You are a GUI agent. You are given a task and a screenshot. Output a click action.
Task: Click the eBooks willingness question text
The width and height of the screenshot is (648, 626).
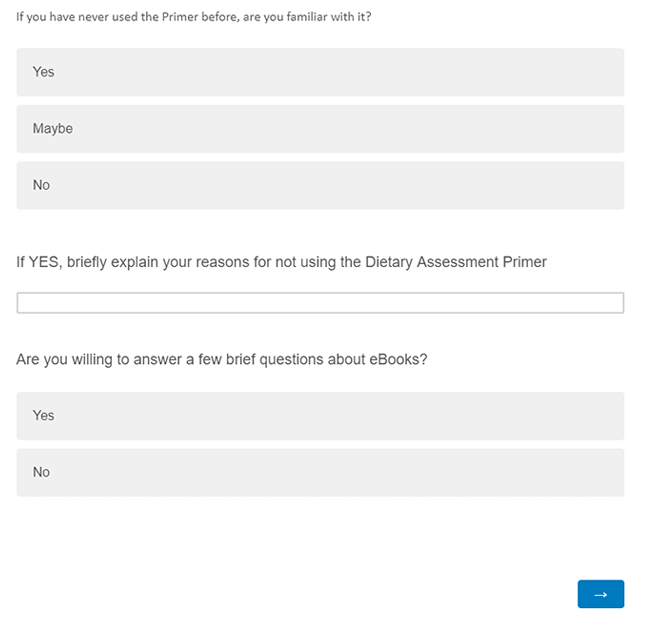222,359
